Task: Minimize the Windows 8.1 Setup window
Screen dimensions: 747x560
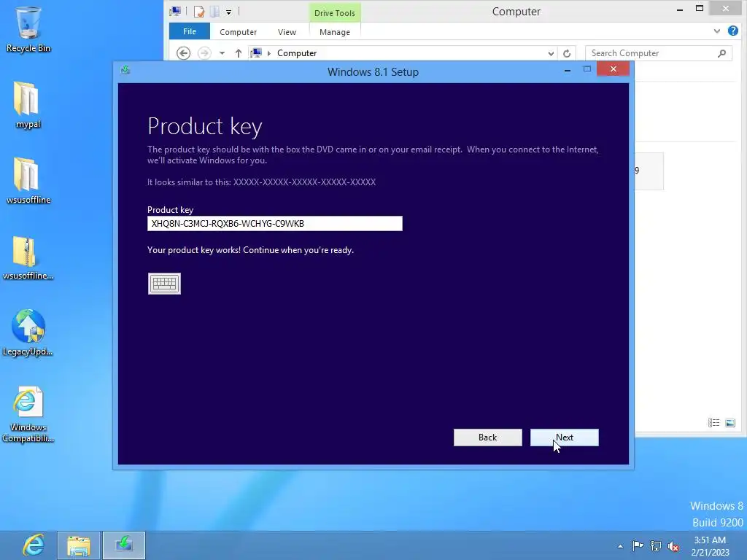Action: click(568, 71)
